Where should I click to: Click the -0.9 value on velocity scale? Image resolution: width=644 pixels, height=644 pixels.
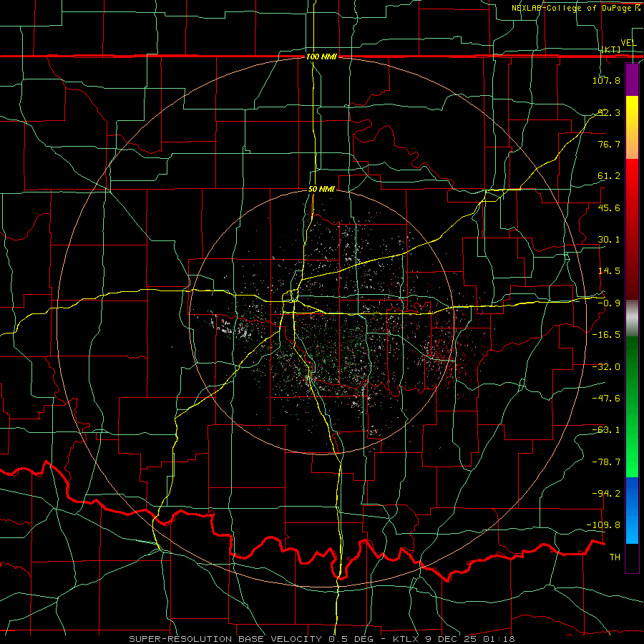pyautogui.click(x=609, y=303)
